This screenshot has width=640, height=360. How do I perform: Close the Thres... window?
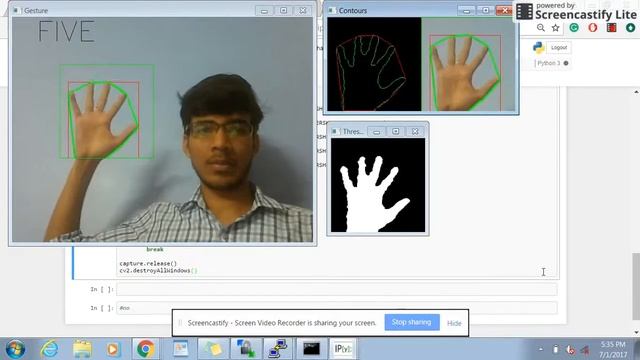[415, 131]
